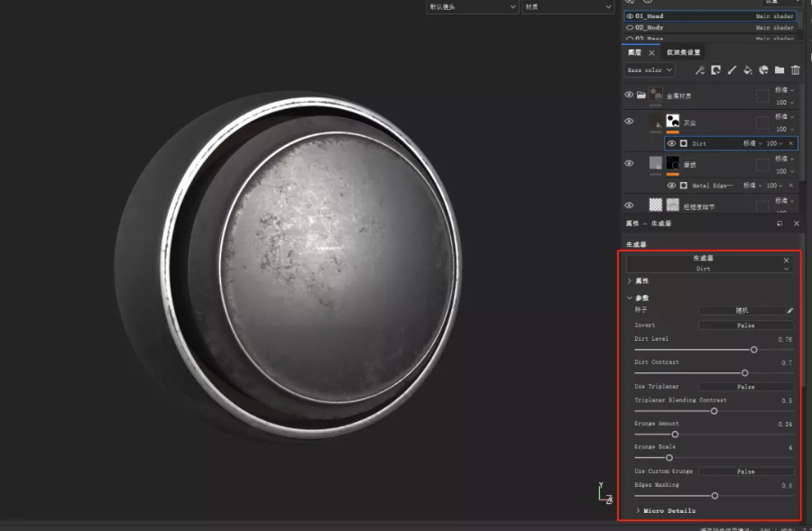Image resolution: width=812 pixels, height=531 pixels.
Task: Switch to the 图层 layers tab
Action: click(634, 52)
